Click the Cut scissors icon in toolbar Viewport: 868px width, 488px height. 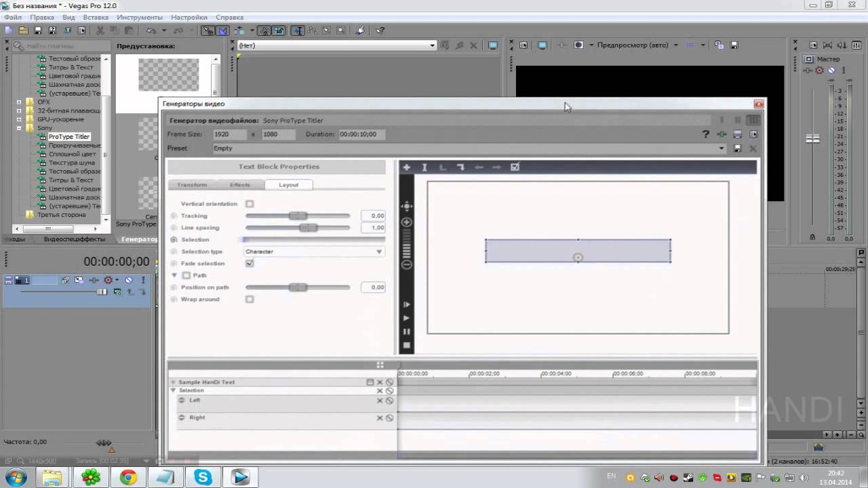click(x=100, y=30)
